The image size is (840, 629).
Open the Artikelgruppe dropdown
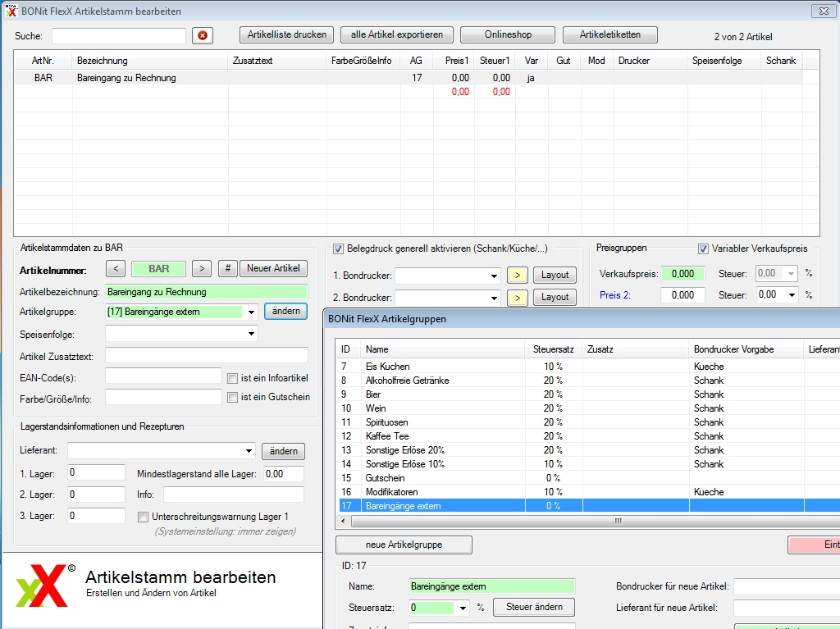[251, 312]
